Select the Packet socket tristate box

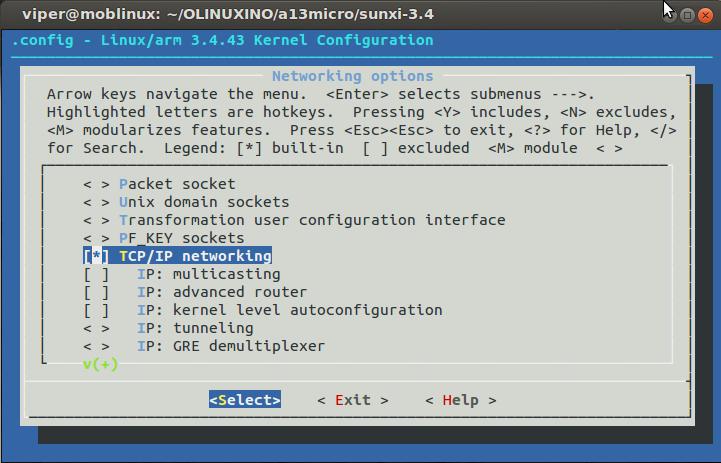click(x=96, y=184)
